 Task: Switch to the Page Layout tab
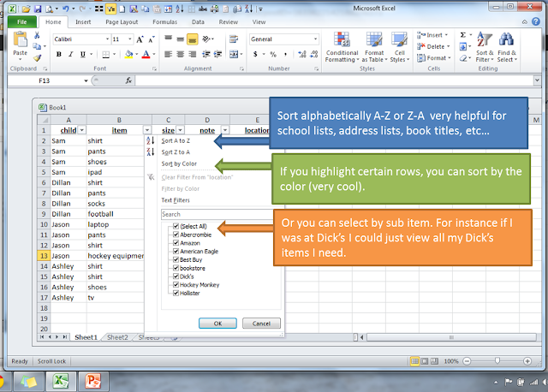122,21
